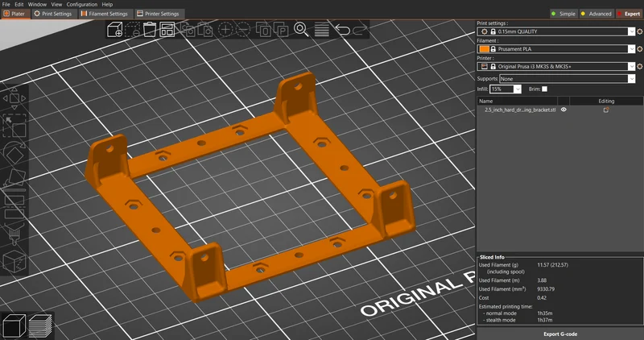Viewport: 644px width, 340px height.
Task: Toggle visibility eye of bracket.stl object
Action: tap(563, 110)
